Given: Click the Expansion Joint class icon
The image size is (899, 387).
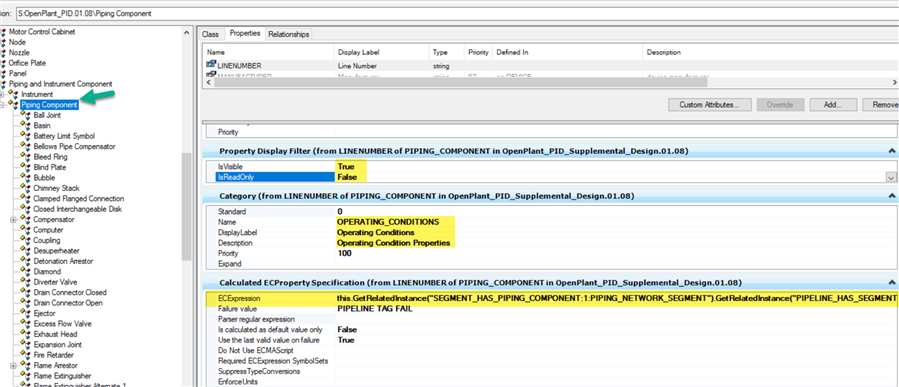Looking at the screenshot, I should point(26,345).
